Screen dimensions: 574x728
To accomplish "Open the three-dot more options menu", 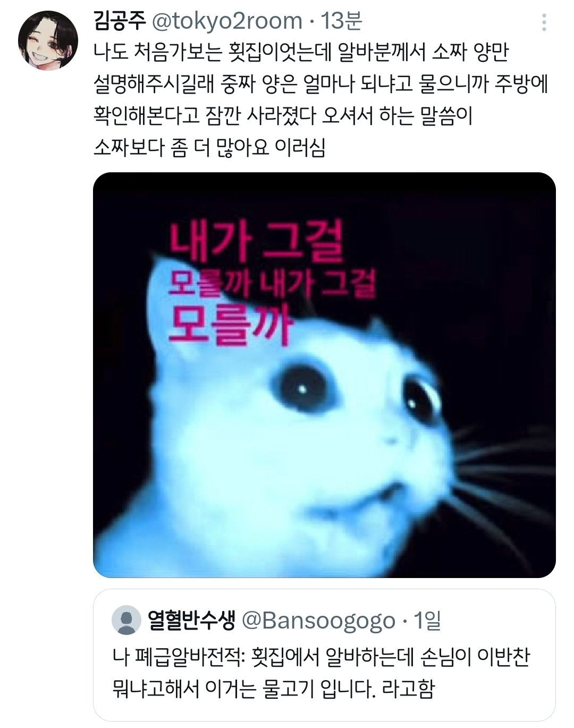I will (544, 22).
